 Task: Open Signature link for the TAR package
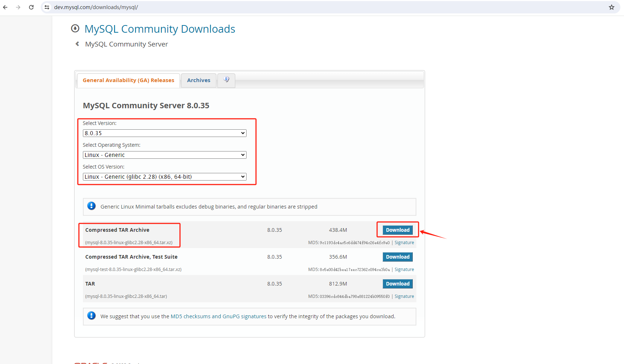click(404, 296)
